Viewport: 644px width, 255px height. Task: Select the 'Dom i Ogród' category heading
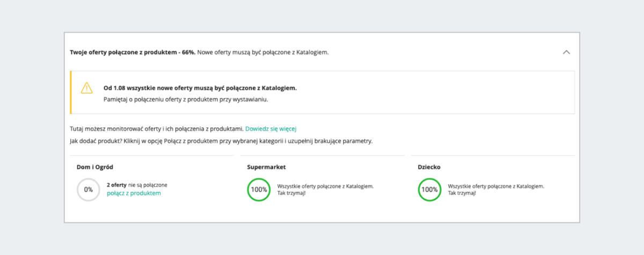(x=95, y=167)
